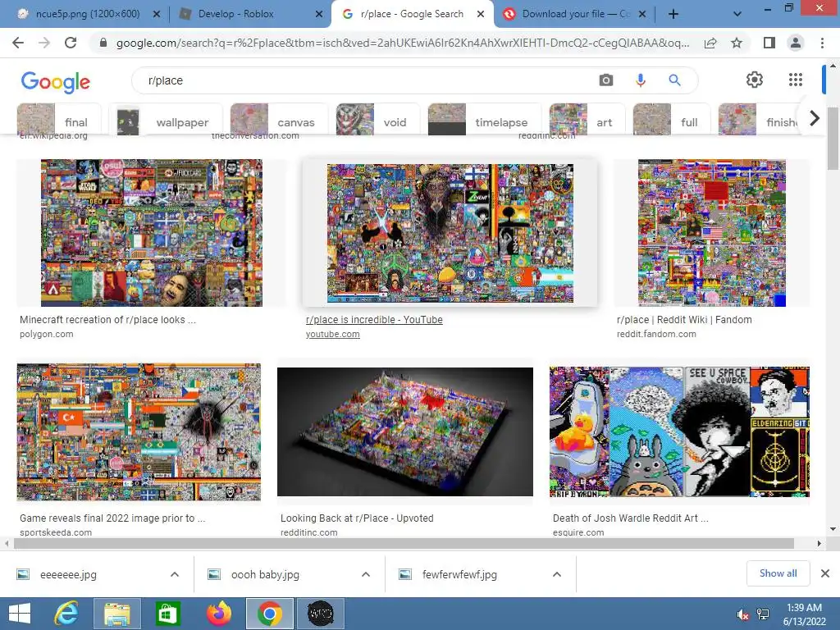The width and height of the screenshot is (840, 630).
Task: View site info via the lock icon
Action: pos(103,43)
